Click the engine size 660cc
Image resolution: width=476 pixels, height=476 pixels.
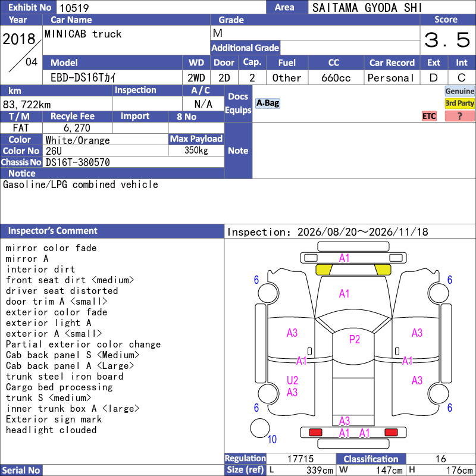pyautogui.click(x=336, y=78)
